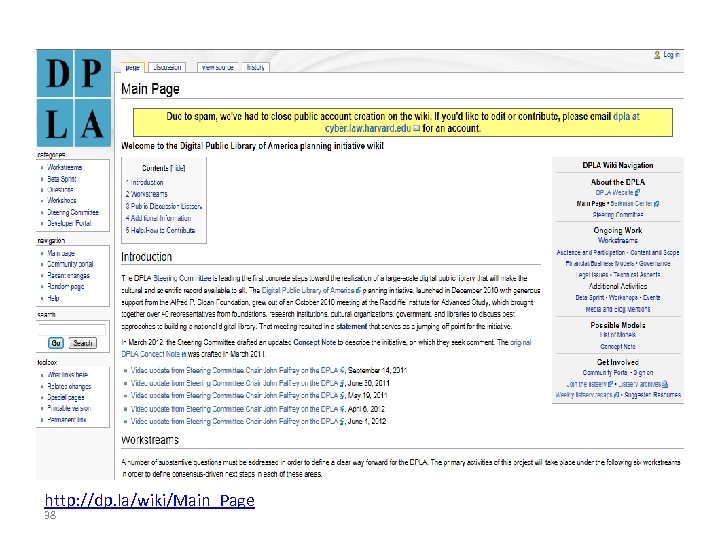Open Printable version link
Image resolution: width=720 pixels, height=540 pixels.
coord(69,408)
